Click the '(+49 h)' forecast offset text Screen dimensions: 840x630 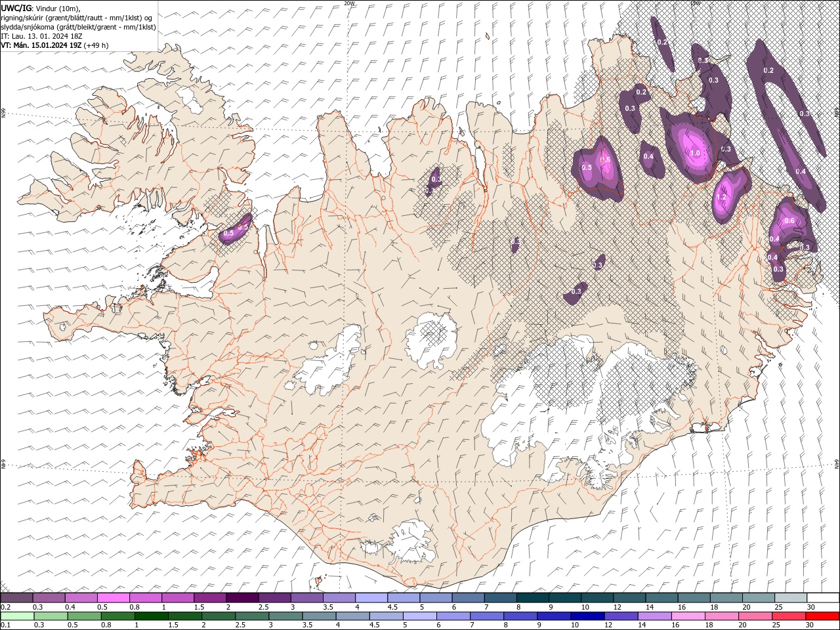pos(96,45)
